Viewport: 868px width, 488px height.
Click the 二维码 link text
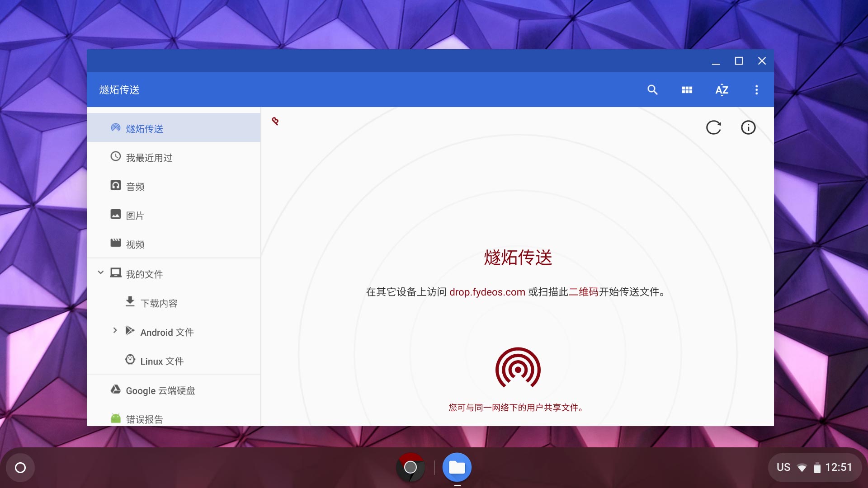point(583,292)
